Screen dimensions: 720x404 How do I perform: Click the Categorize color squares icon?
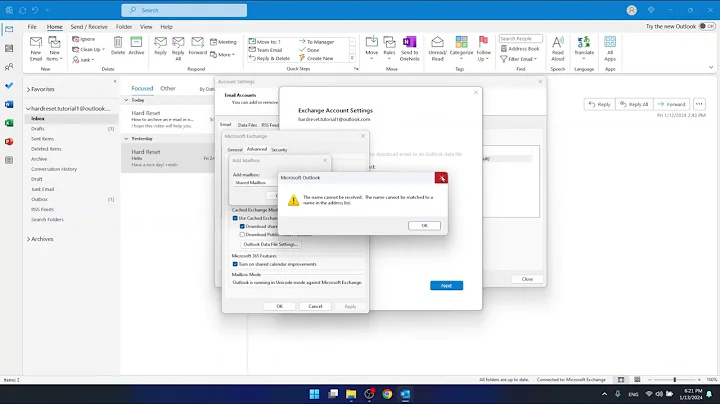(x=461, y=42)
